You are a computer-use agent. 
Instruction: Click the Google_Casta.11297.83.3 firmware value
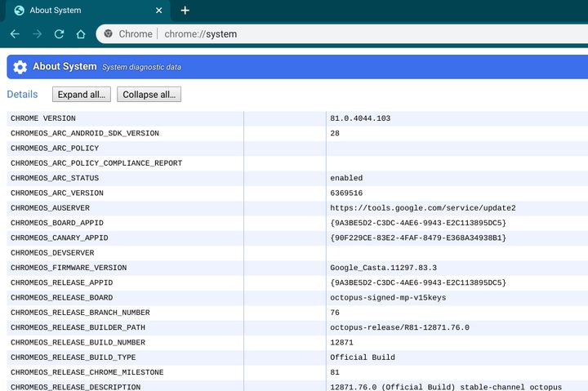click(383, 268)
